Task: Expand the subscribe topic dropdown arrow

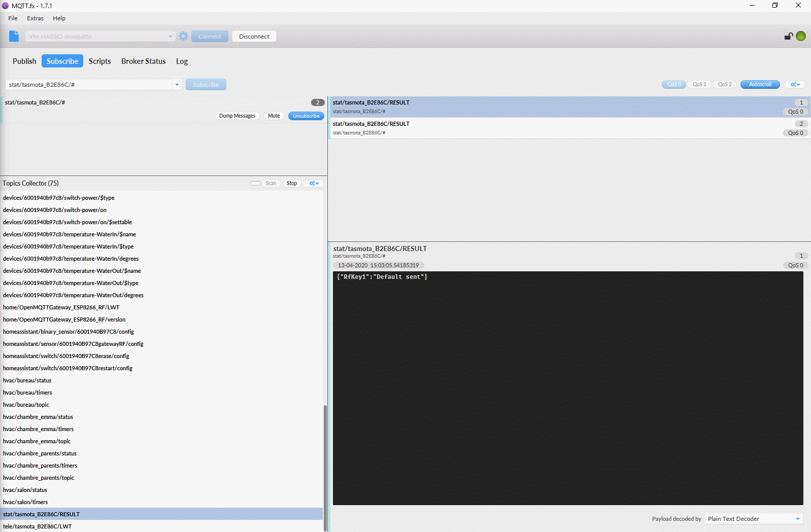Action: tap(177, 85)
